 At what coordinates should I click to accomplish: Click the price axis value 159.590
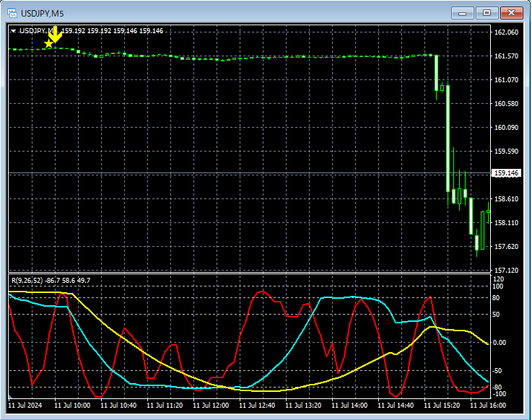[506, 151]
